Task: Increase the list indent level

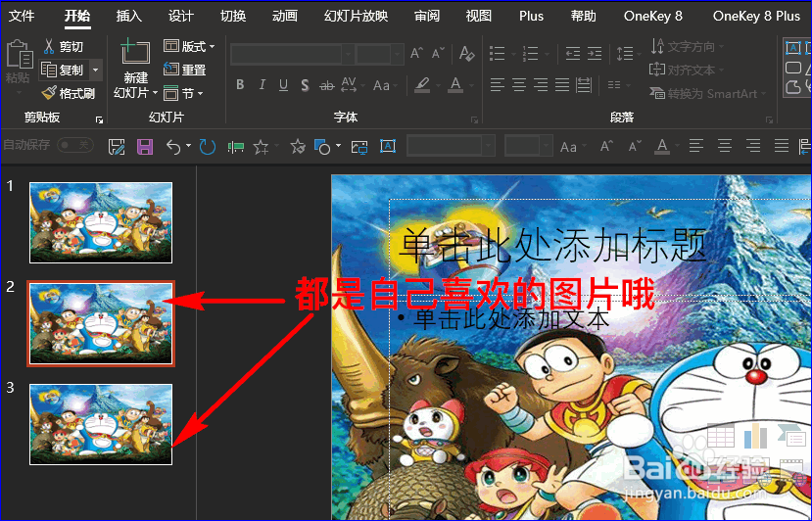Action: 594,53
